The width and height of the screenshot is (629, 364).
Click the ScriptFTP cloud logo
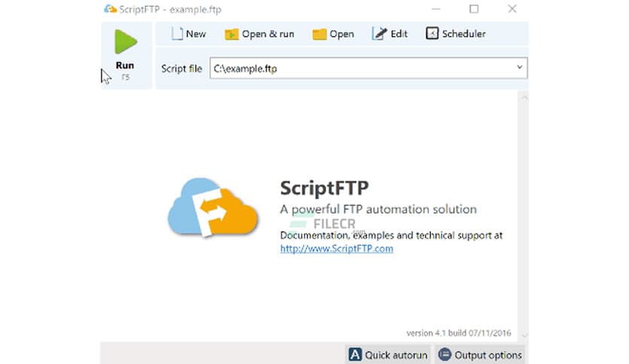pyautogui.click(x=213, y=208)
